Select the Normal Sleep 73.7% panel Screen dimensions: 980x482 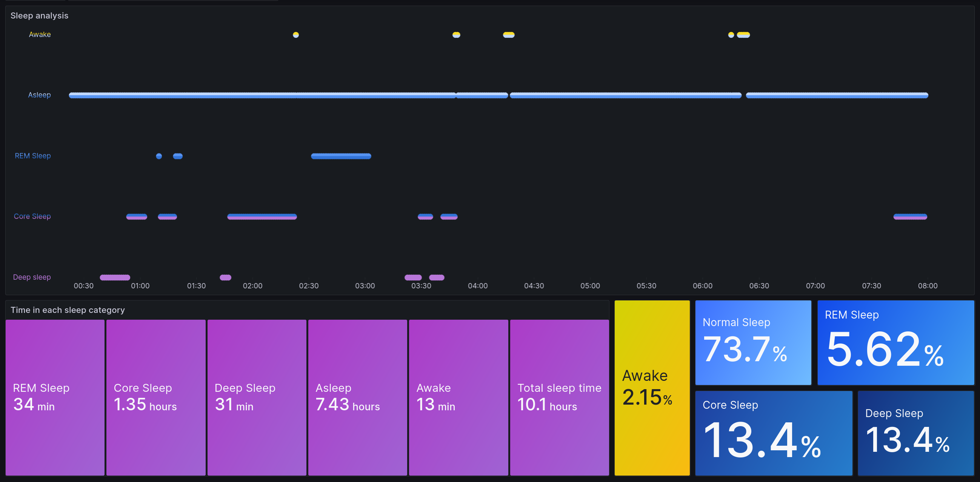753,342
